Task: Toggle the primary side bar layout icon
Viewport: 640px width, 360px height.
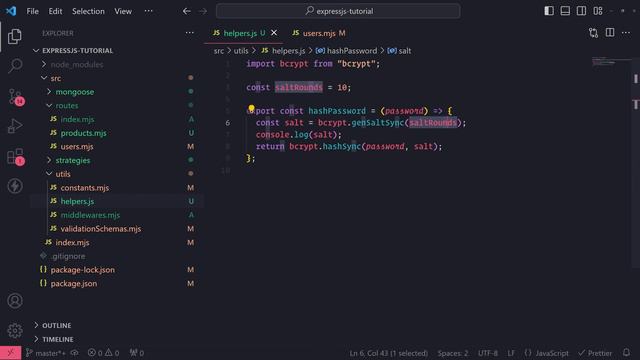Action: click(x=549, y=11)
